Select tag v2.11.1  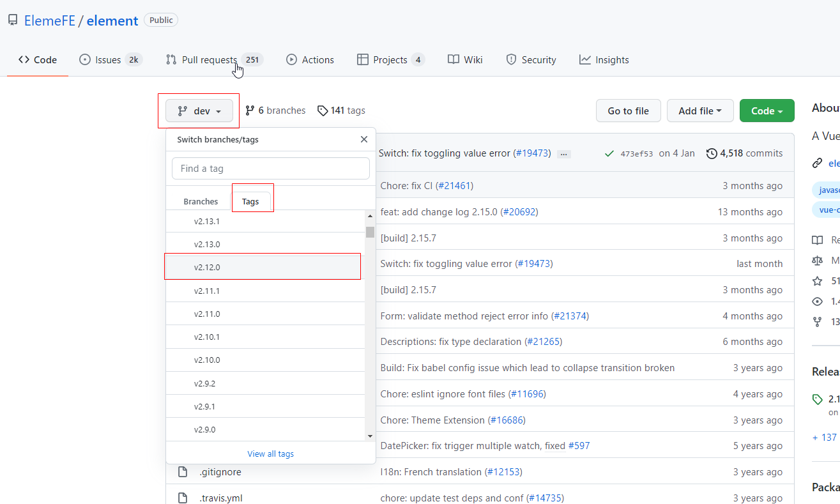click(x=265, y=291)
